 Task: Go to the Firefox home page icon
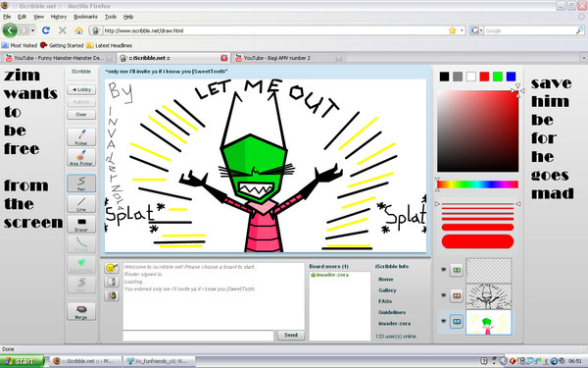pyautogui.click(x=78, y=30)
